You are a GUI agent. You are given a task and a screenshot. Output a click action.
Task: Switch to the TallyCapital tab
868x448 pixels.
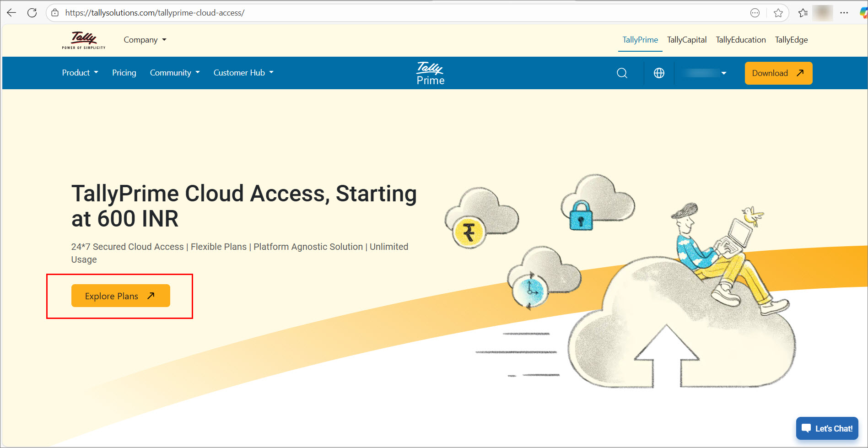(686, 40)
